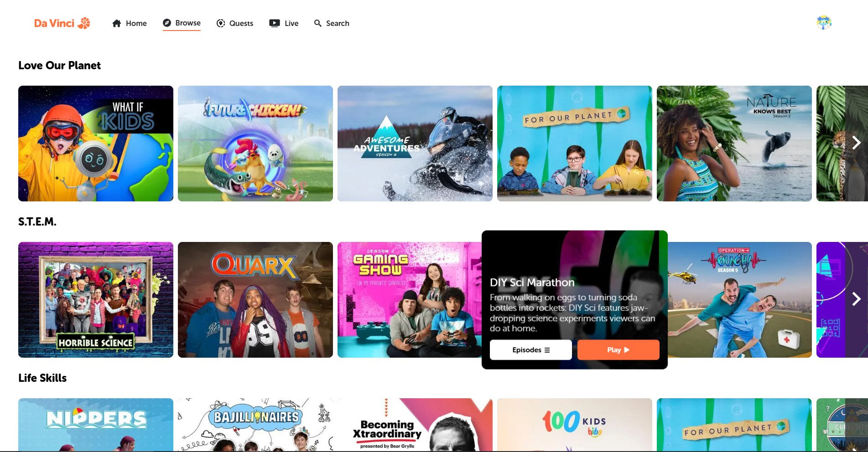Select the Bajillionaires show
The height and width of the screenshot is (452, 868).
(255, 425)
